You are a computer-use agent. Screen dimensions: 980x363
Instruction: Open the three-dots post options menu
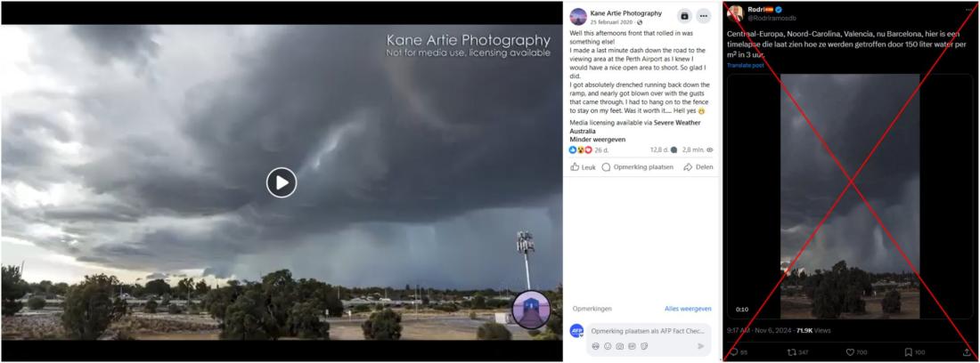[704, 16]
